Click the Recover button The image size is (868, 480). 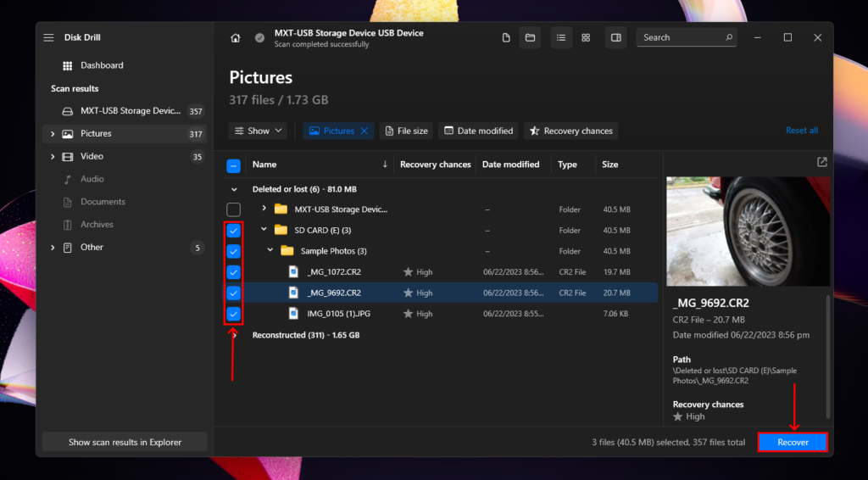(x=793, y=442)
